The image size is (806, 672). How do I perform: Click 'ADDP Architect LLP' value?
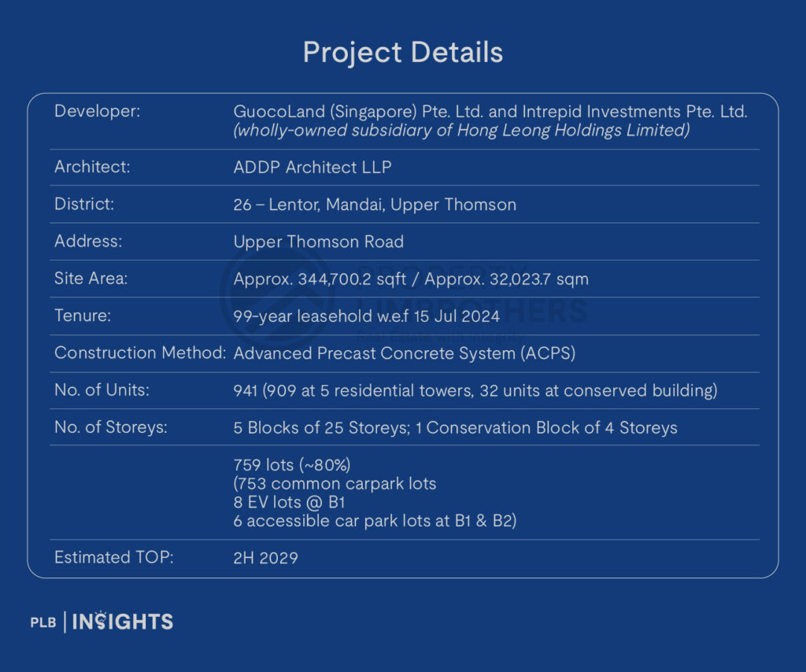tap(312, 167)
